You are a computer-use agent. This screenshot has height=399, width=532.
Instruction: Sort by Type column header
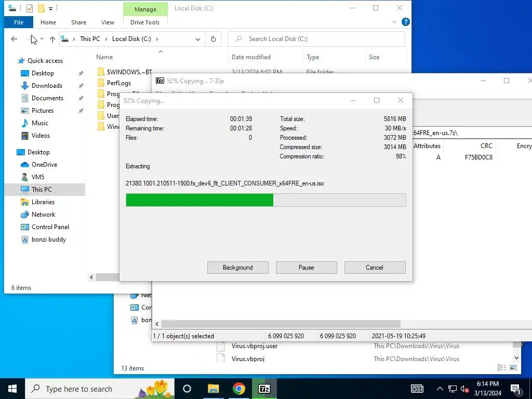click(312, 57)
